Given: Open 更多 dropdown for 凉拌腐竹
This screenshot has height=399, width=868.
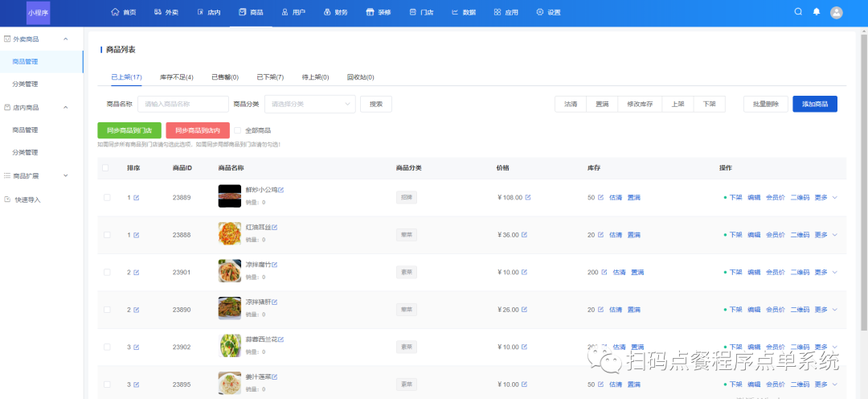Looking at the screenshot, I should tap(825, 272).
